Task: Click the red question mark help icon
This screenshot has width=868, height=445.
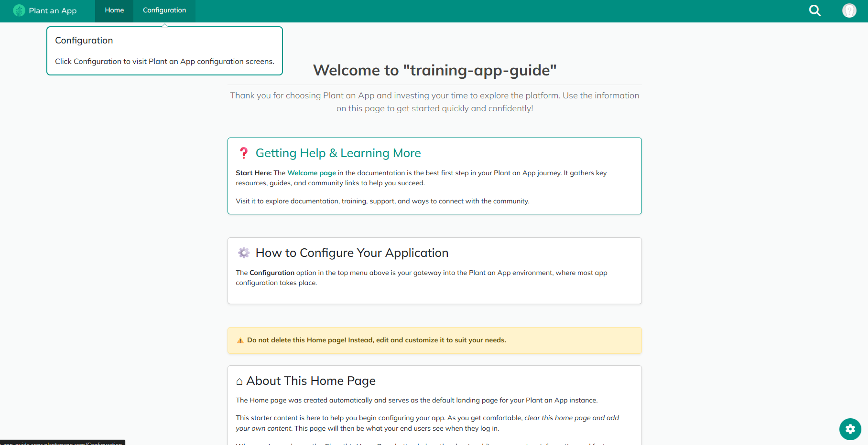Action: tap(244, 153)
